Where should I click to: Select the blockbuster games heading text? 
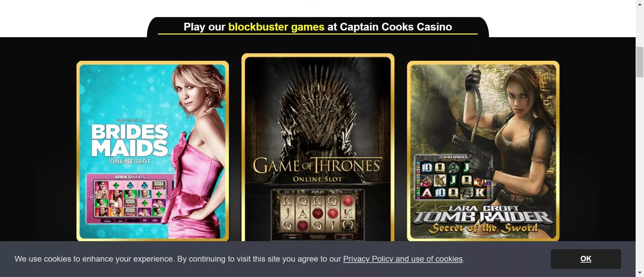[276, 27]
